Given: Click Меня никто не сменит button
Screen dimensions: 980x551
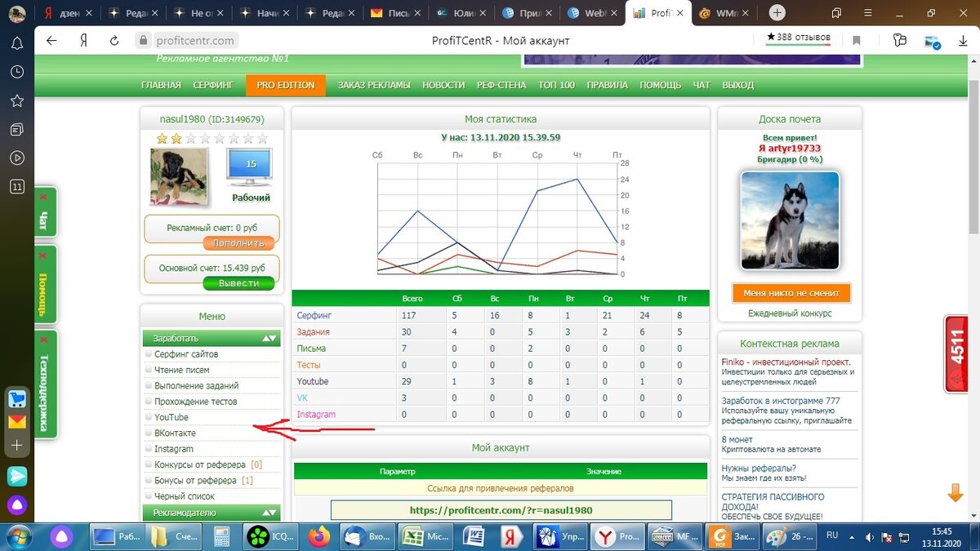Looking at the screenshot, I should (791, 293).
